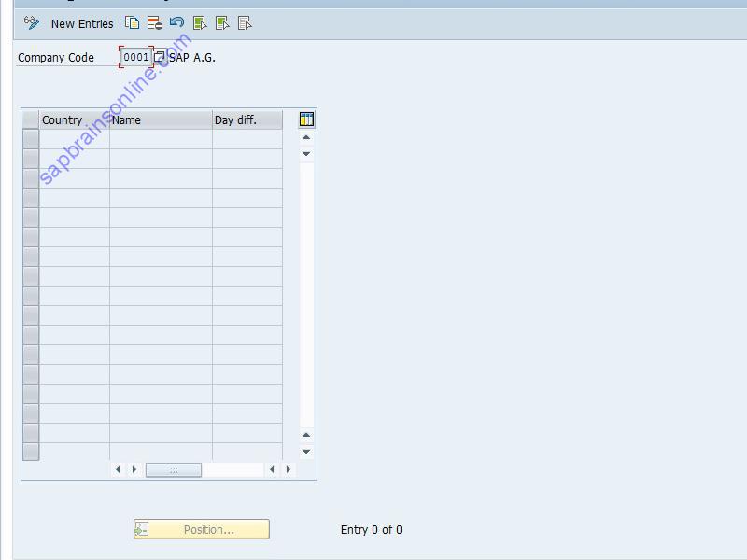Click the up arrow near bottom of vertical scrollbar
Viewport: 747px width, 560px height.
click(306, 435)
